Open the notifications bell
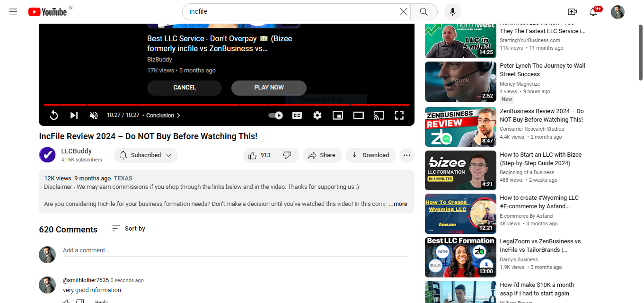 point(593,12)
